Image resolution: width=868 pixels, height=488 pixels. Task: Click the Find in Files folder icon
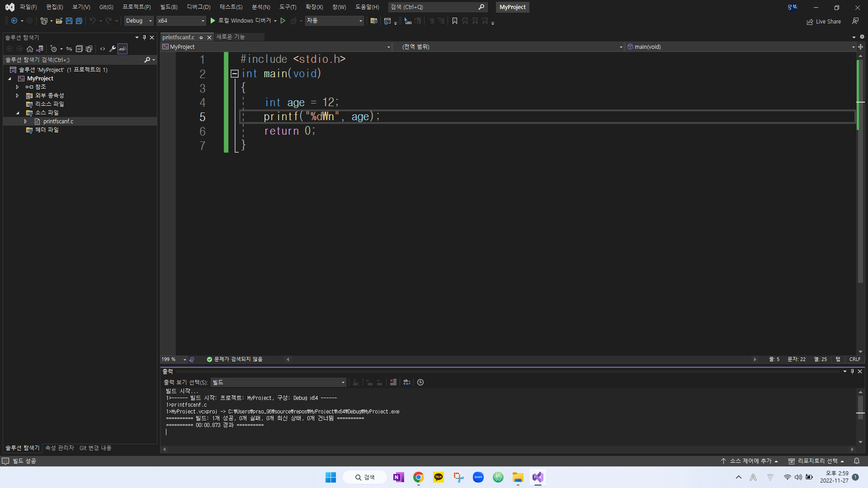point(374,21)
